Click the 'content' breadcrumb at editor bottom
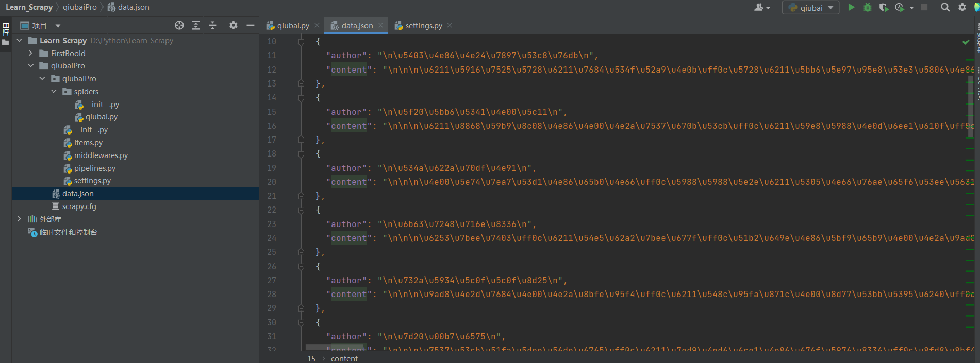Image resolution: width=980 pixels, height=363 pixels. [344, 358]
